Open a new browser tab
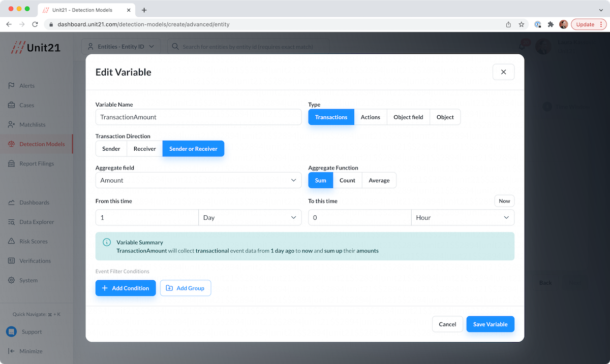Viewport: 610px width, 364px height. [x=144, y=10]
